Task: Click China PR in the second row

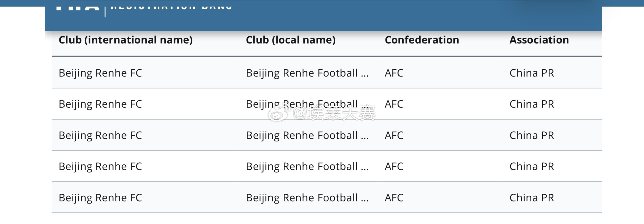Action: tap(532, 104)
